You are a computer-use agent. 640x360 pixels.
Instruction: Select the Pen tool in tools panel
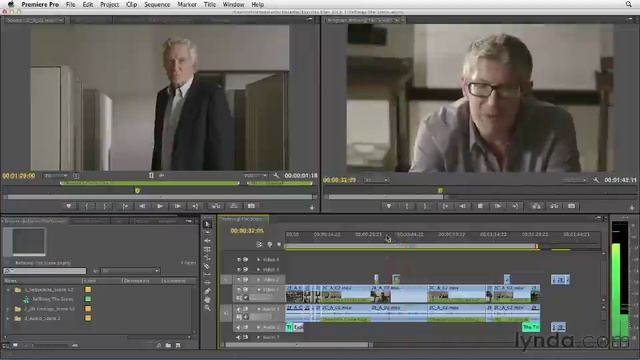click(x=207, y=291)
